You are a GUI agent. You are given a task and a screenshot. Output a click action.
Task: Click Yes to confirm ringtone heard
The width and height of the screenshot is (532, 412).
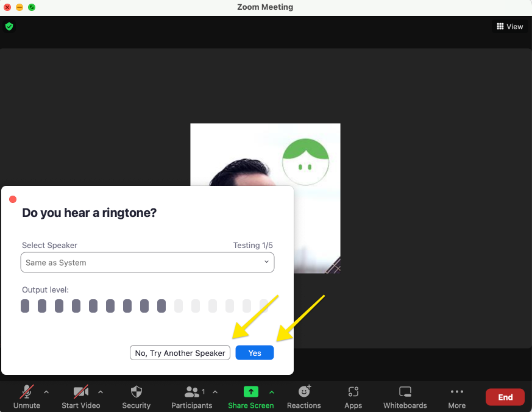255,353
